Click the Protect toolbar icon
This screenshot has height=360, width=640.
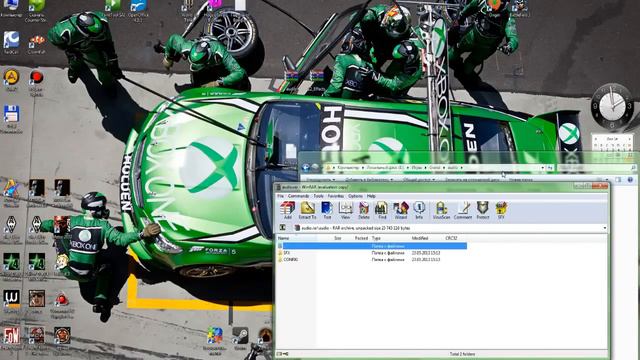tap(482, 211)
